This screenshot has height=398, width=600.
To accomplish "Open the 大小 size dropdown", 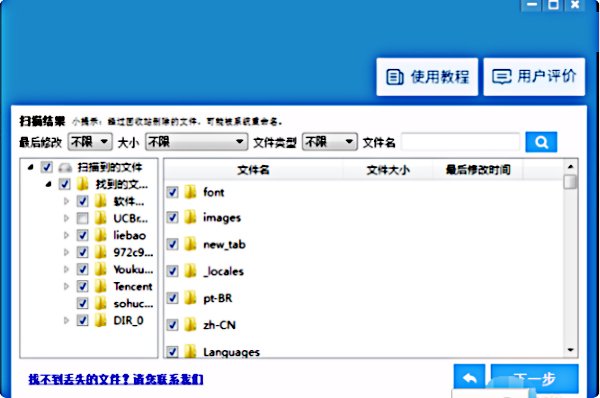I will (197, 142).
